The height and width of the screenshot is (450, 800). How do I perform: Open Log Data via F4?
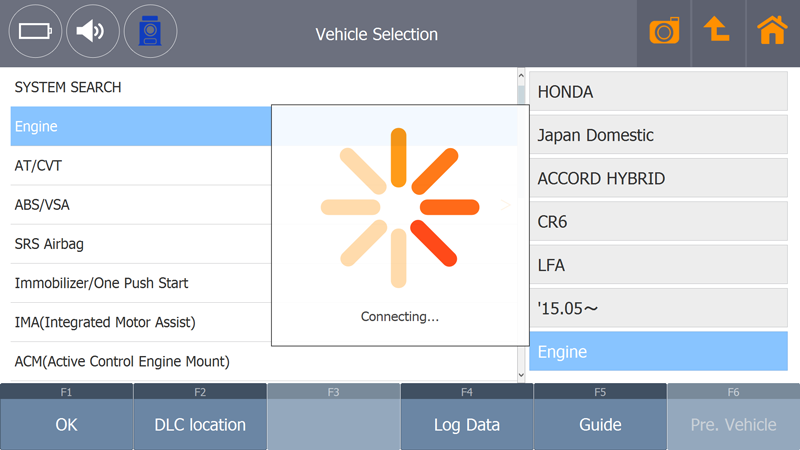pos(467,417)
